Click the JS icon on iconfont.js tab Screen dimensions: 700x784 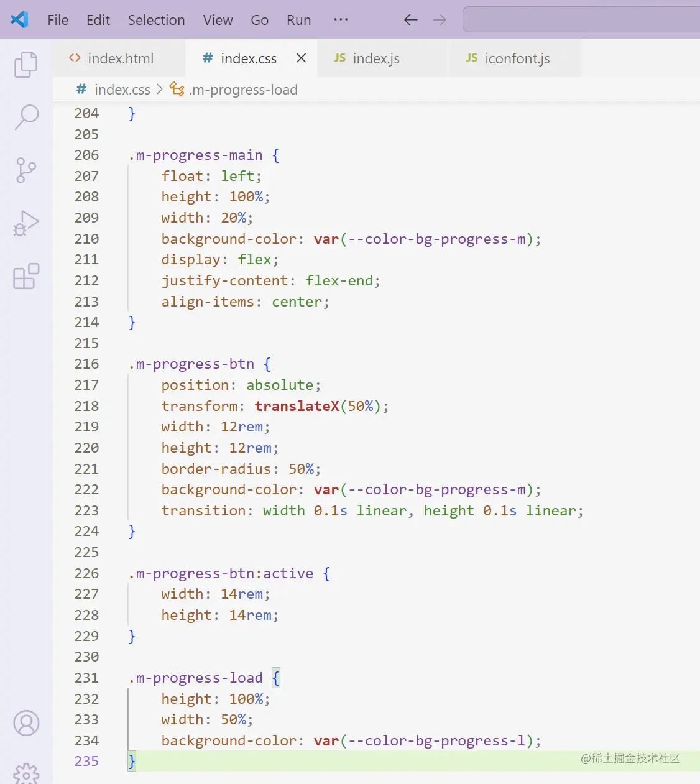click(x=472, y=58)
